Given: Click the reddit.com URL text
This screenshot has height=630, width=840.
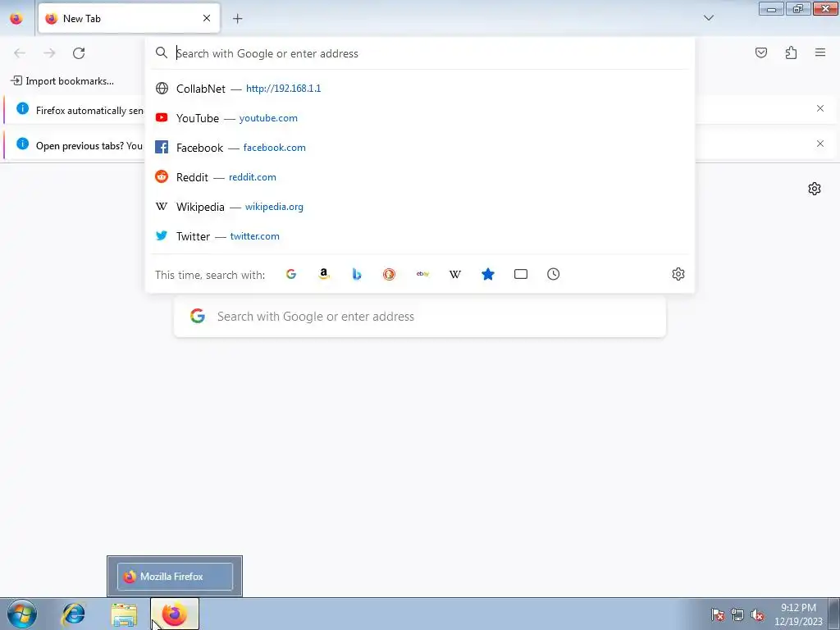Looking at the screenshot, I should (253, 177).
